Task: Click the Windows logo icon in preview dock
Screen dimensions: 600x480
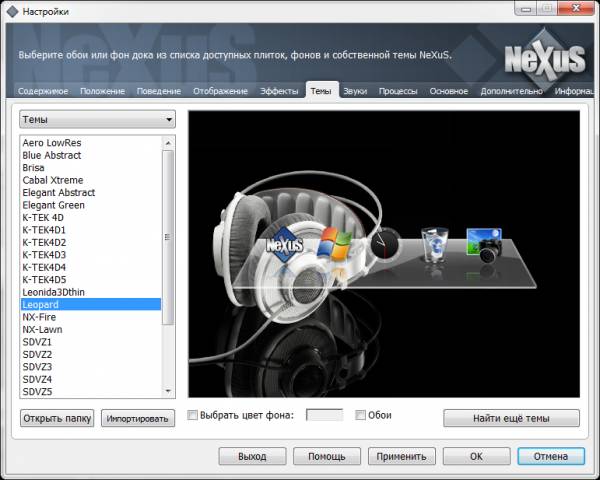Action: coord(335,244)
